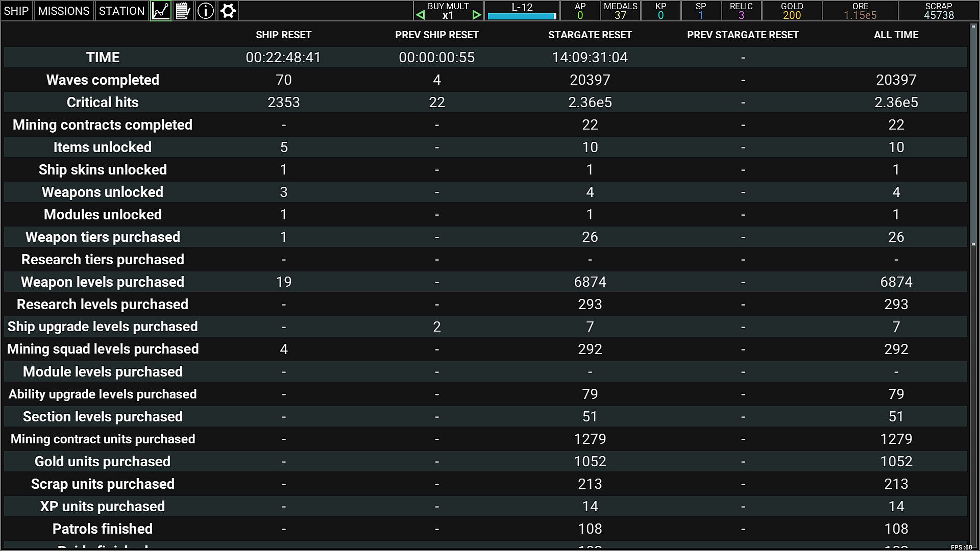Click the SCRAP resource display
Image resolution: width=980 pixels, height=551 pixels.
click(938, 11)
